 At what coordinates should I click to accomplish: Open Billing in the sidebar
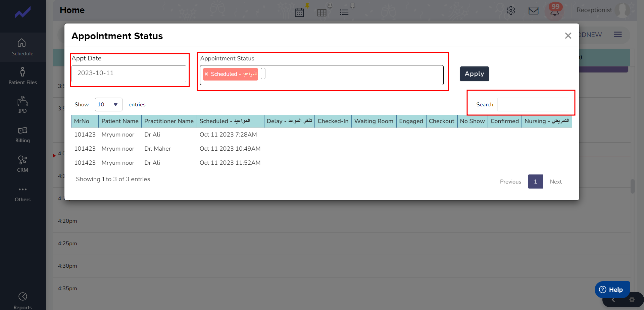point(22,135)
